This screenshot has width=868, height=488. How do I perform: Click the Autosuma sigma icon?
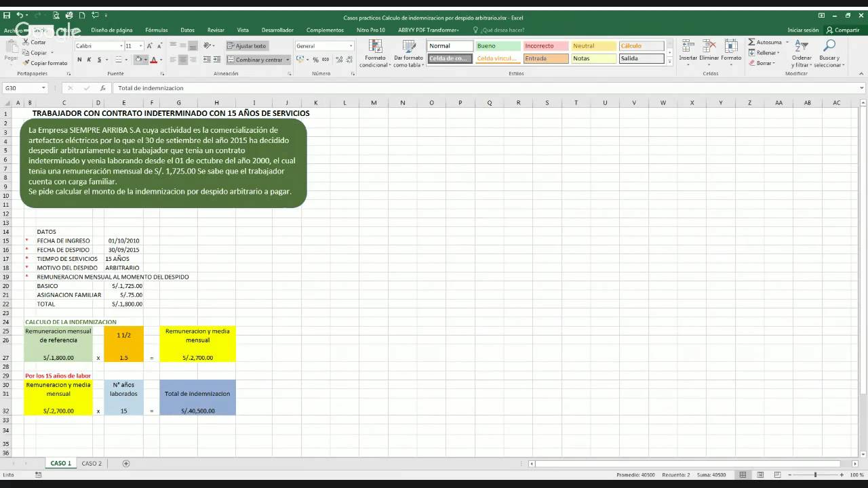[x=752, y=42]
